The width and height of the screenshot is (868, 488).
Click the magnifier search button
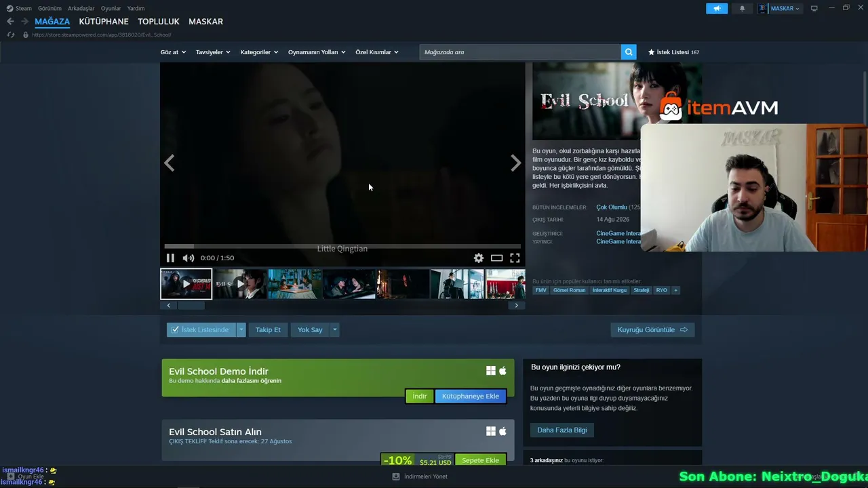point(629,52)
